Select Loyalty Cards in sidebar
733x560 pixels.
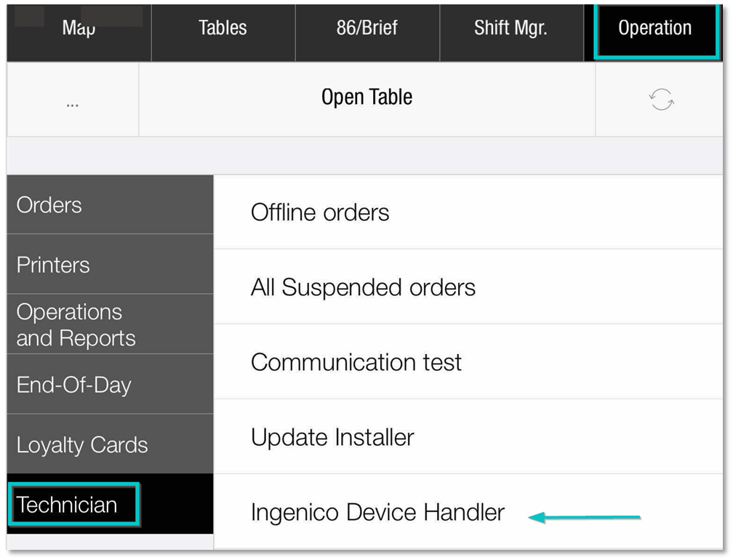109,444
